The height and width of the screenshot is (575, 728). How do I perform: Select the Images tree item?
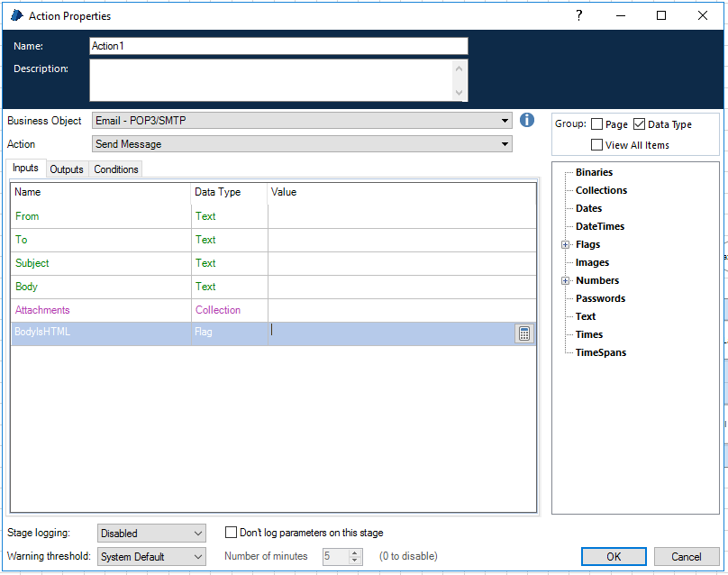tap(592, 263)
